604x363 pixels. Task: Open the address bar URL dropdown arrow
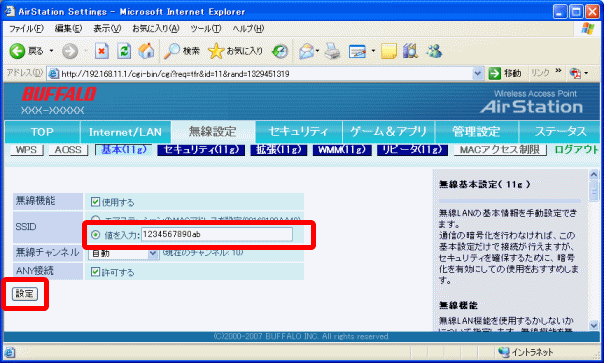pyautogui.click(x=478, y=73)
